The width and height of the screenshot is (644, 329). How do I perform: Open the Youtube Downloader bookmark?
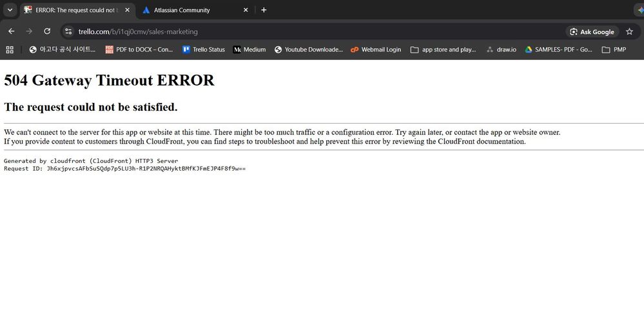click(x=308, y=50)
